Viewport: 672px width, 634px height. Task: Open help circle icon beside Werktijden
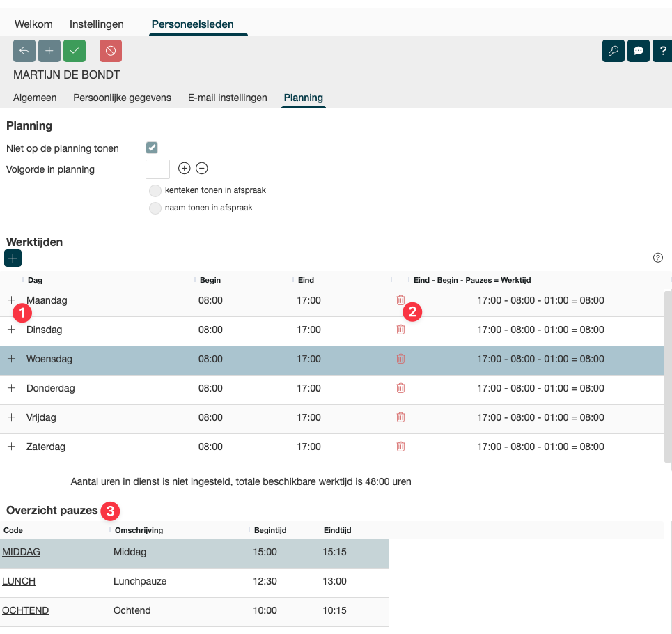pyautogui.click(x=658, y=258)
